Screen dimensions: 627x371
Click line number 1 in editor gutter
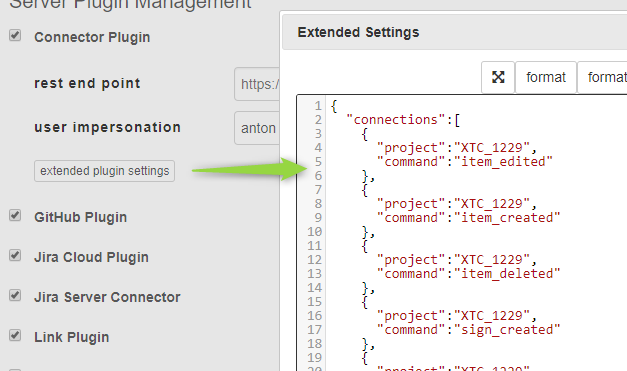[x=317, y=106]
